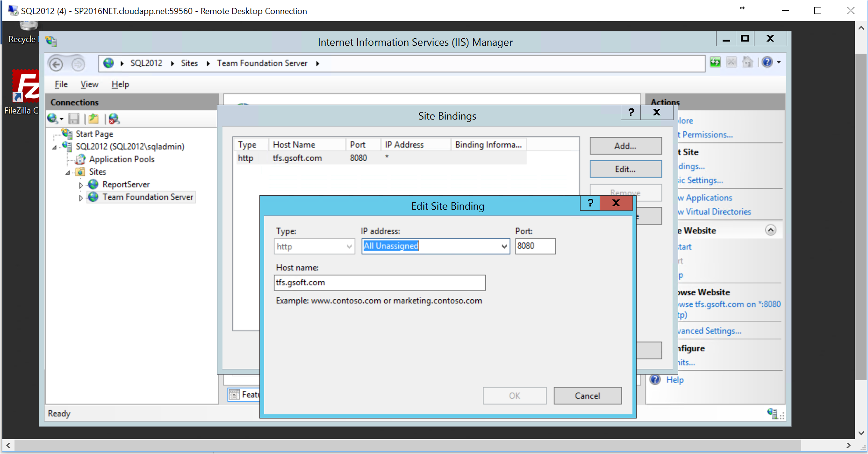Open the View menu
868x454 pixels.
pos(89,84)
